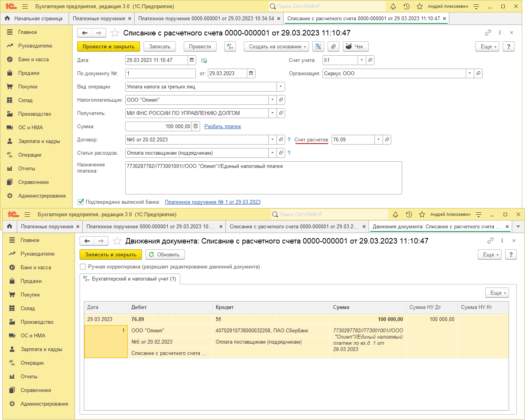
Task: Expand the Счет расчетов dropdown arrow
Action: click(379, 139)
